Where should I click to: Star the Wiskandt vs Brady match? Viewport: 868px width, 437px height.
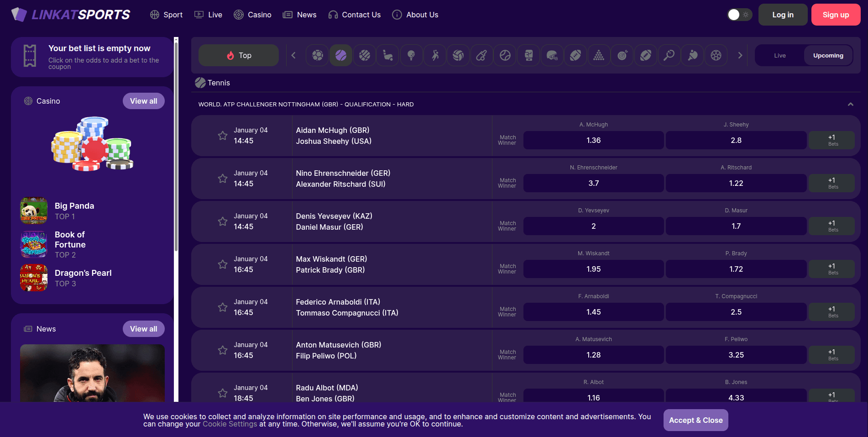tap(223, 264)
